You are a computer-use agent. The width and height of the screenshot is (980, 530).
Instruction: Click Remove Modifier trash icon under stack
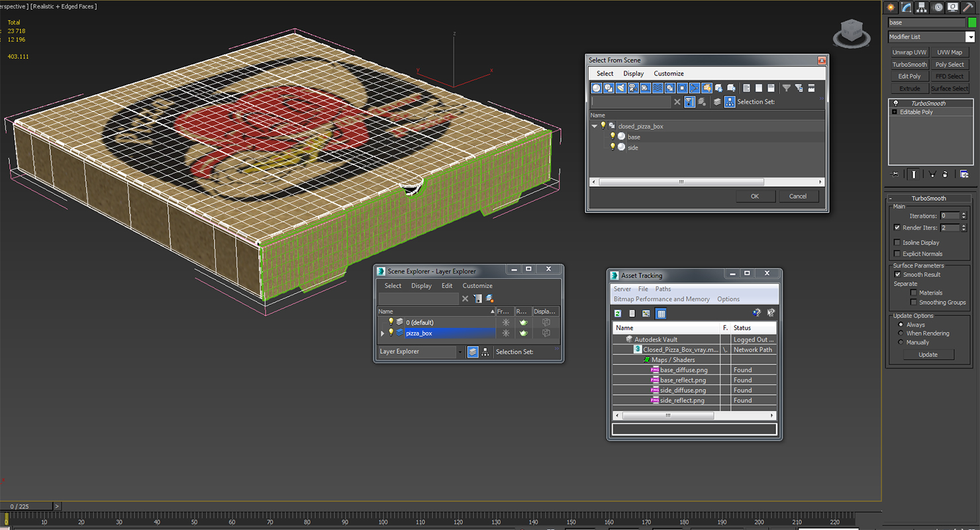pos(945,174)
